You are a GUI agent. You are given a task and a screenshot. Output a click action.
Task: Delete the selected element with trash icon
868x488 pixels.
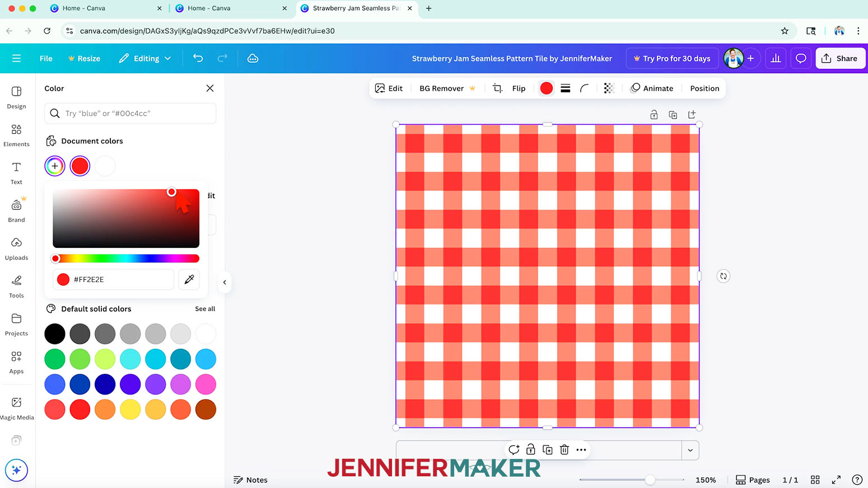coord(564,449)
